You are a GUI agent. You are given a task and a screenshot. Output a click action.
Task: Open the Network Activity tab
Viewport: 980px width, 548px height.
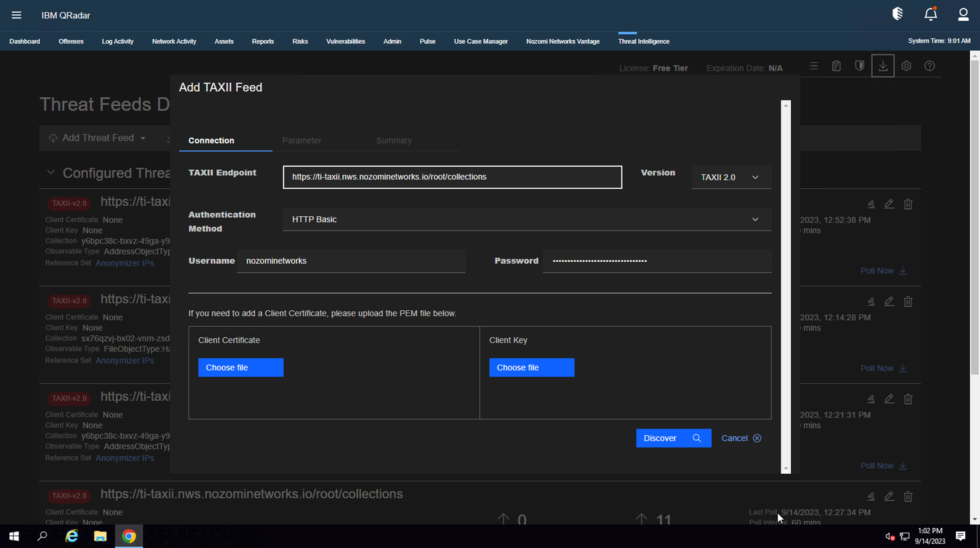click(x=174, y=42)
